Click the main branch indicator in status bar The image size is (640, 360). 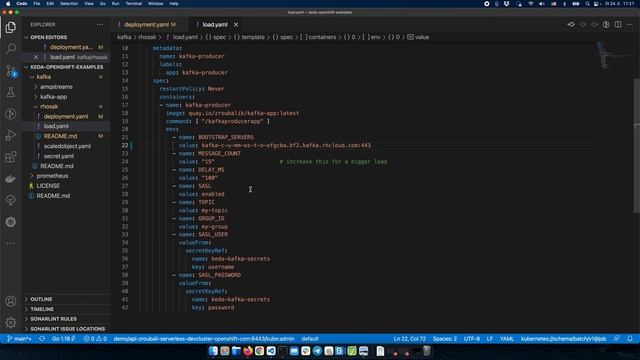[20, 339]
